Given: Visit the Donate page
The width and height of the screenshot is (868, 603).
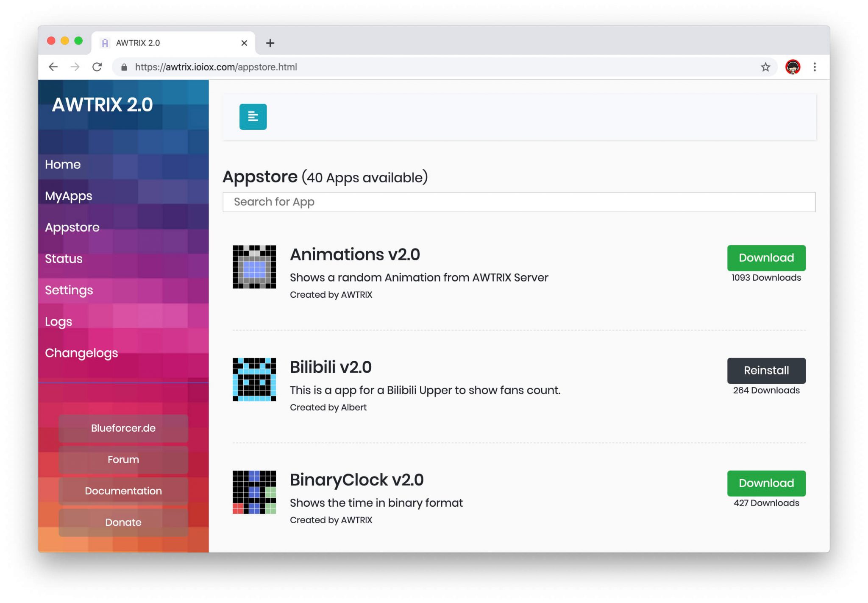Looking at the screenshot, I should (x=123, y=522).
